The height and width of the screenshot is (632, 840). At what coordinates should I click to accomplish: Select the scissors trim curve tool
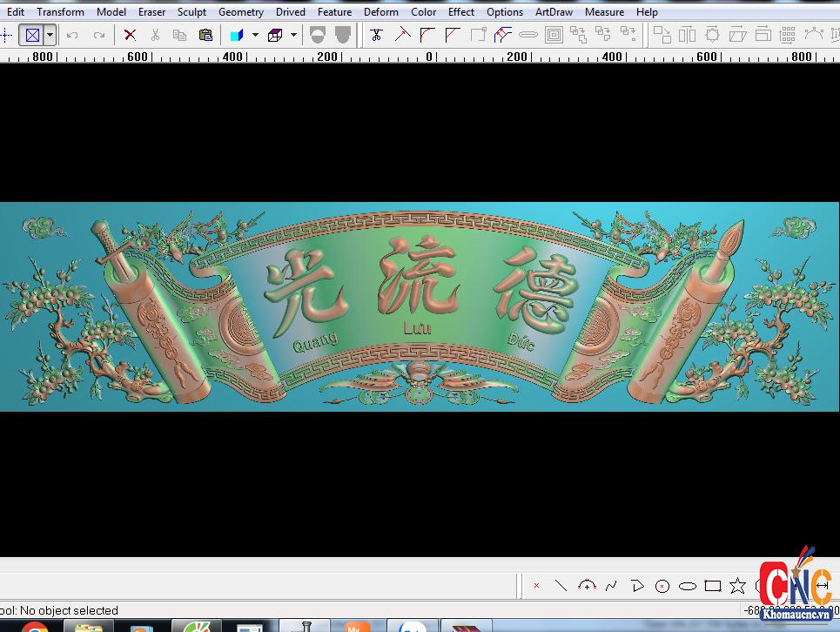pos(377,36)
